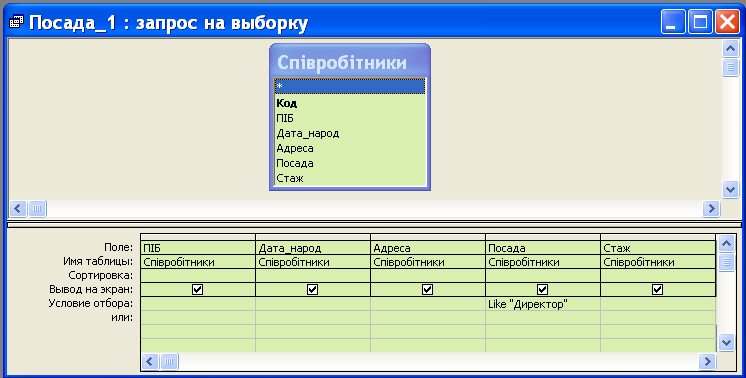This screenshot has height=378, width=746.
Task: Minimize the Посада_1 query window
Action: click(672, 22)
